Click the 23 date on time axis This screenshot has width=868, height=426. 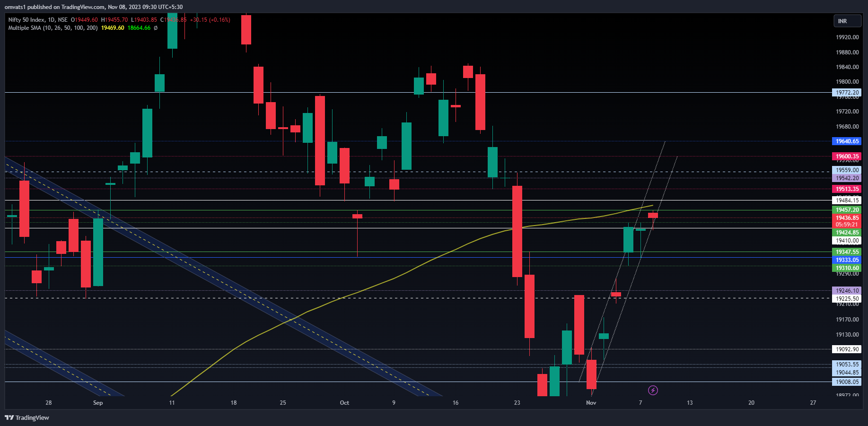click(517, 403)
